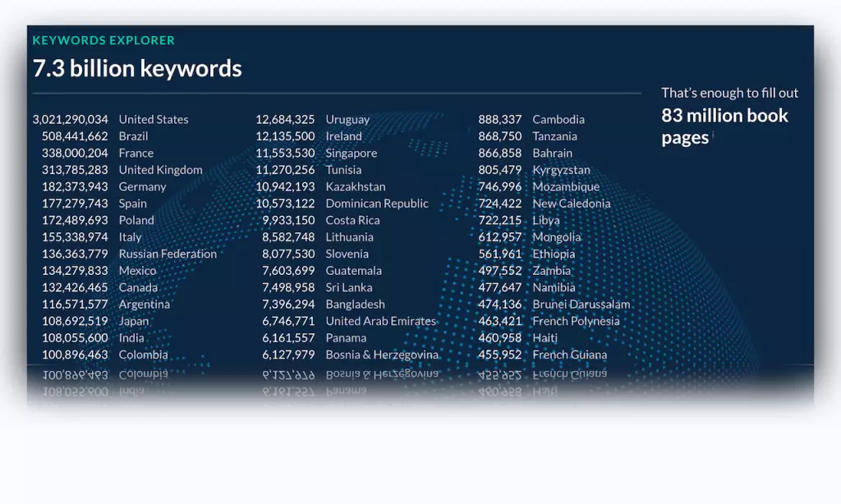Click the Libya country name
The height and width of the screenshot is (504, 841).
(545, 220)
